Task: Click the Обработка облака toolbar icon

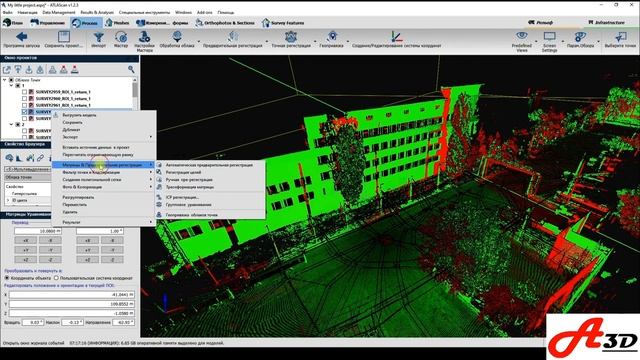Action: click(177, 37)
